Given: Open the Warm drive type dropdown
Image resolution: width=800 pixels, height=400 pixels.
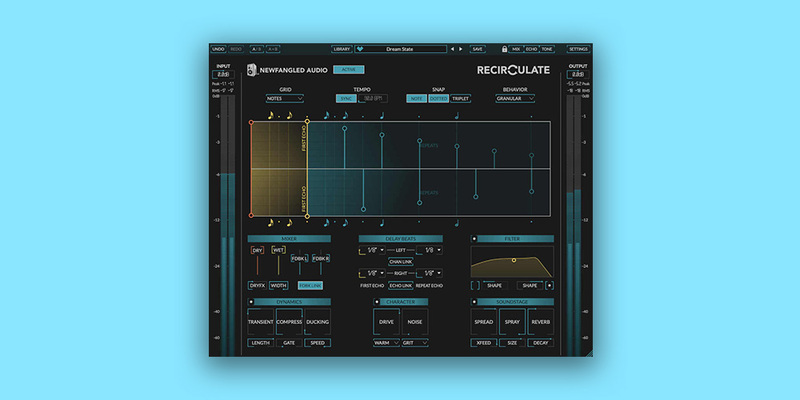Looking at the screenshot, I should tap(386, 343).
